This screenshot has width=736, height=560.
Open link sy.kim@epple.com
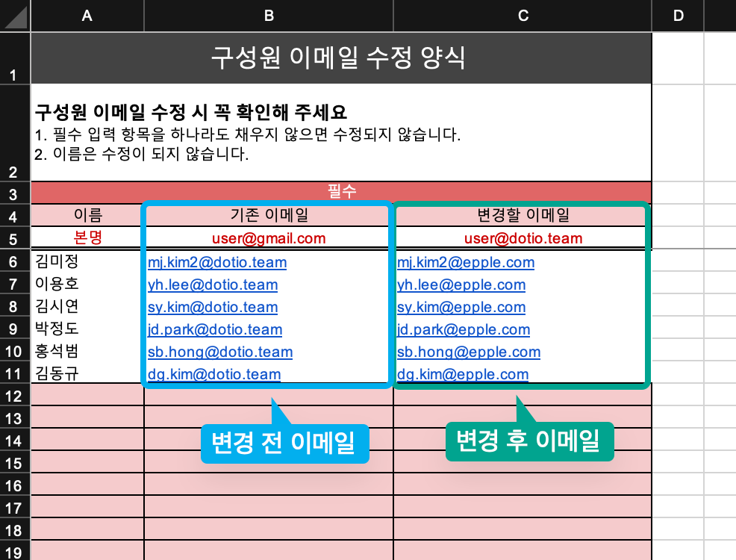click(x=461, y=308)
